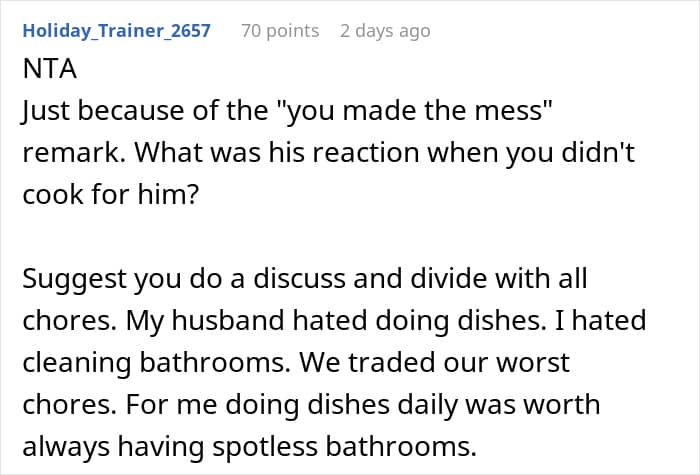
Task: Click the words "cleaning bathrooms"
Action: coord(154,362)
